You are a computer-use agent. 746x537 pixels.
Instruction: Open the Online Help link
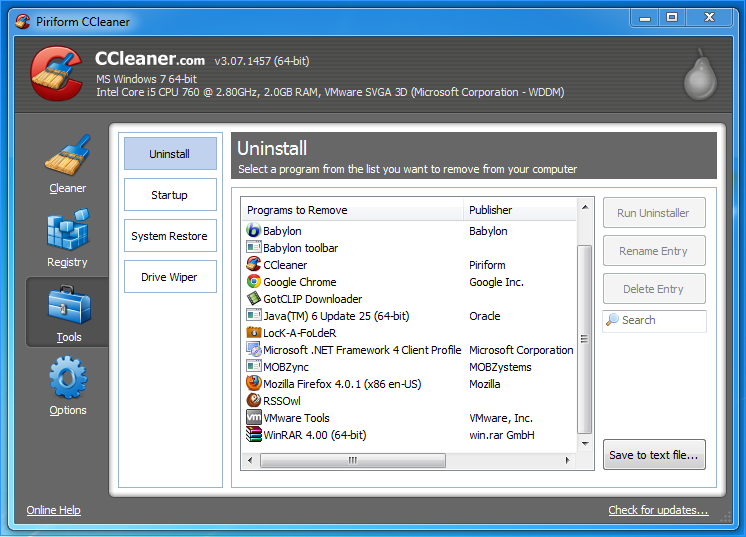53,510
